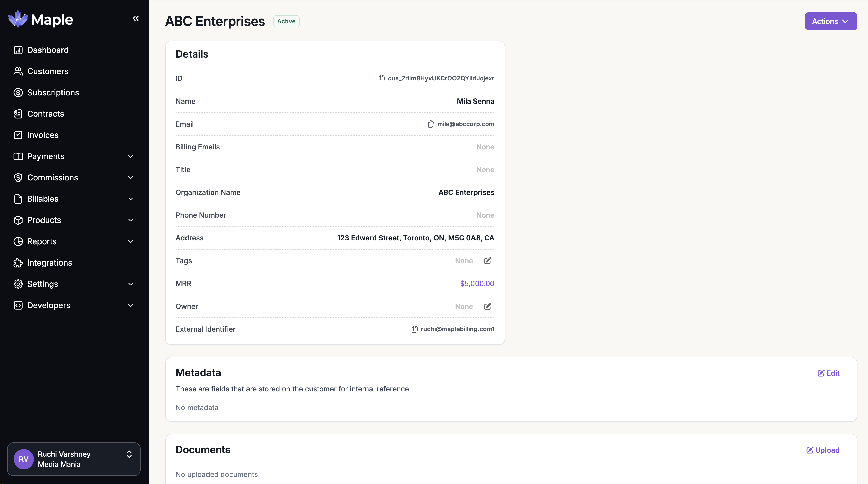The height and width of the screenshot is (484, 868).
Task: Open the Dashboard page
Action: pyautogui.click(x=48, y=50)
